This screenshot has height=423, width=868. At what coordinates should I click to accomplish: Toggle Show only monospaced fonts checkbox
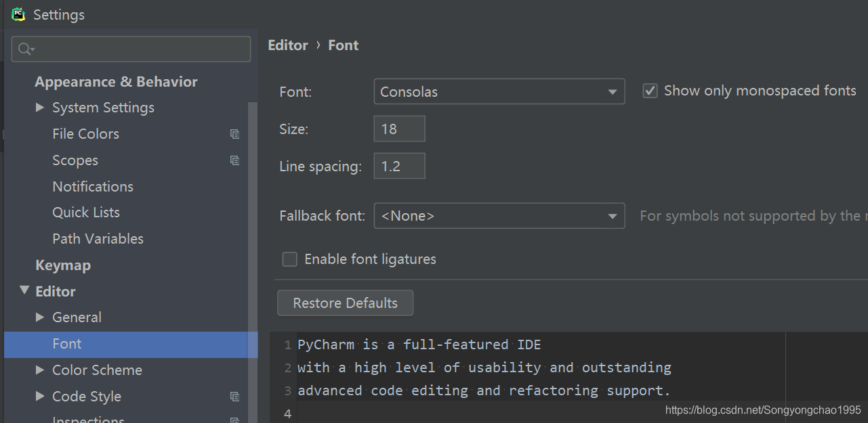(650, 91)
